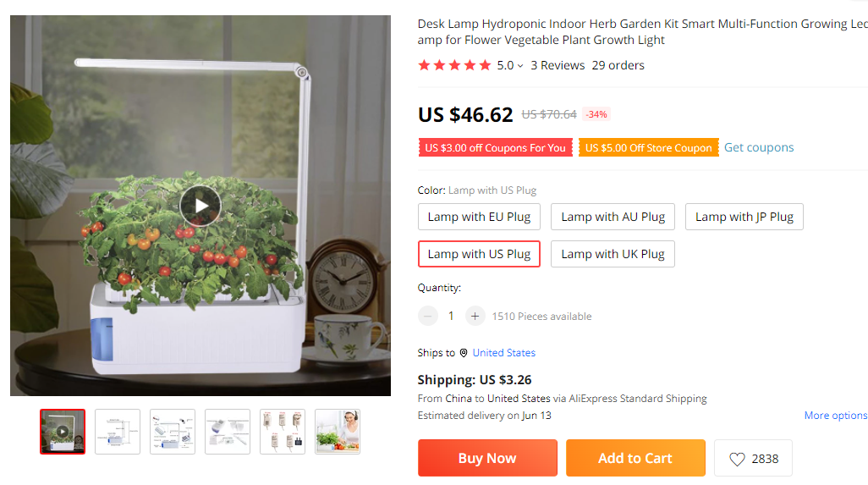Increase quantity with plus icon
This screenshot has width=868, height=485.
(x=475, y=316)
